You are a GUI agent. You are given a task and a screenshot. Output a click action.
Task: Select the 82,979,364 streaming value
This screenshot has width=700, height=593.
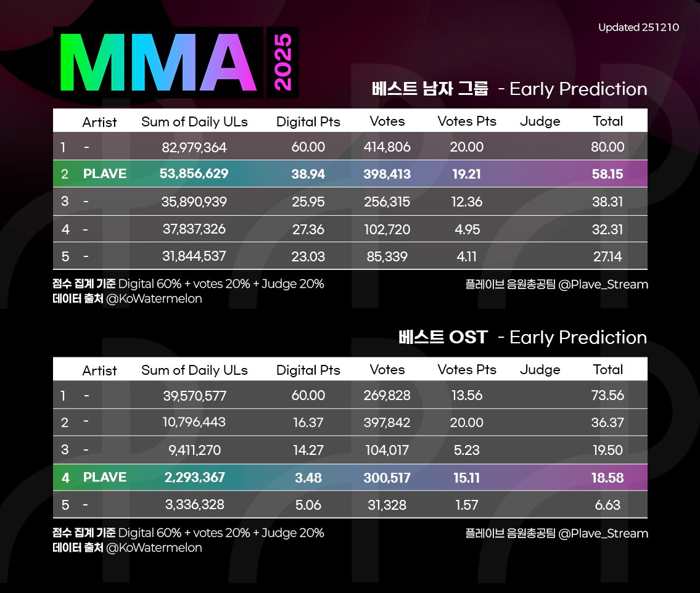click(194, 147)
